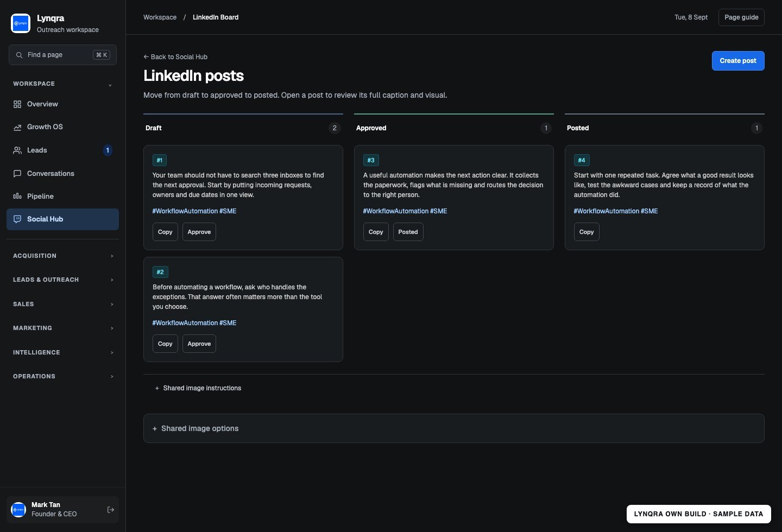
Task: Go back to Social Hub link
Action: (175, 57)
